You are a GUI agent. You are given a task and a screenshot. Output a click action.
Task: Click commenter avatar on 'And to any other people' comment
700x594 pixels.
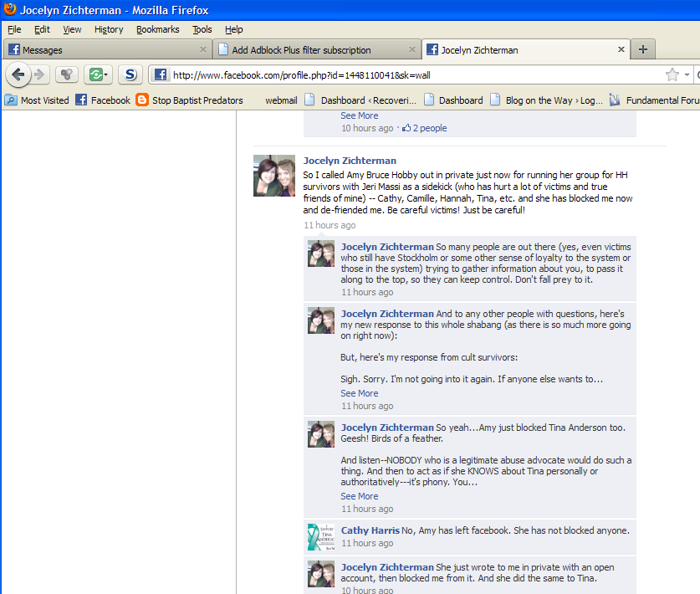click(x=321, y=320)
